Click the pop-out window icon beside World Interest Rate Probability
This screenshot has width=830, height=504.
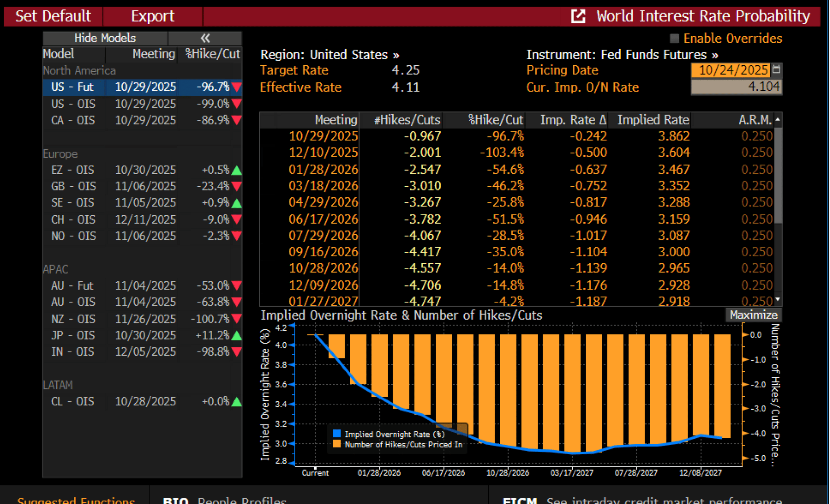pos(578,16)
